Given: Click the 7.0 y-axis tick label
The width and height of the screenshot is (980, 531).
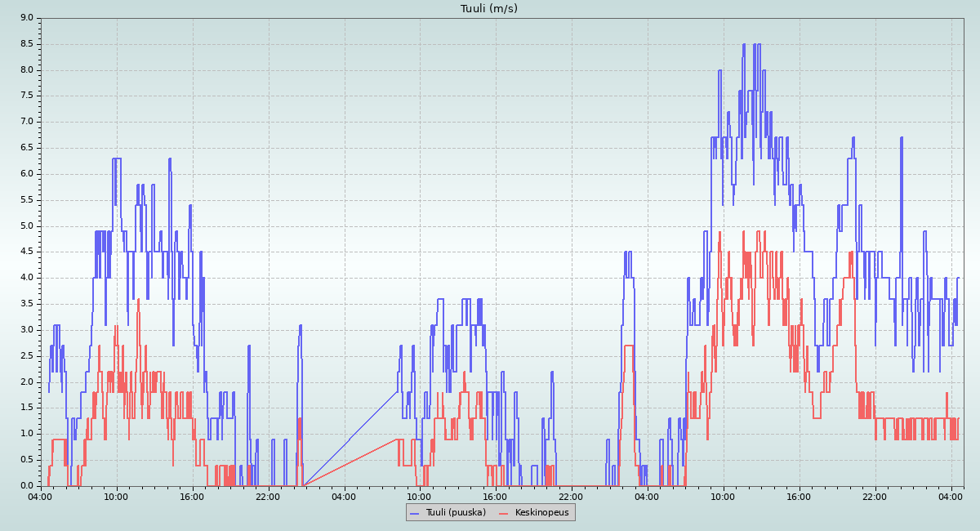Looking at the screenshot, I should [x=26, y=122].
